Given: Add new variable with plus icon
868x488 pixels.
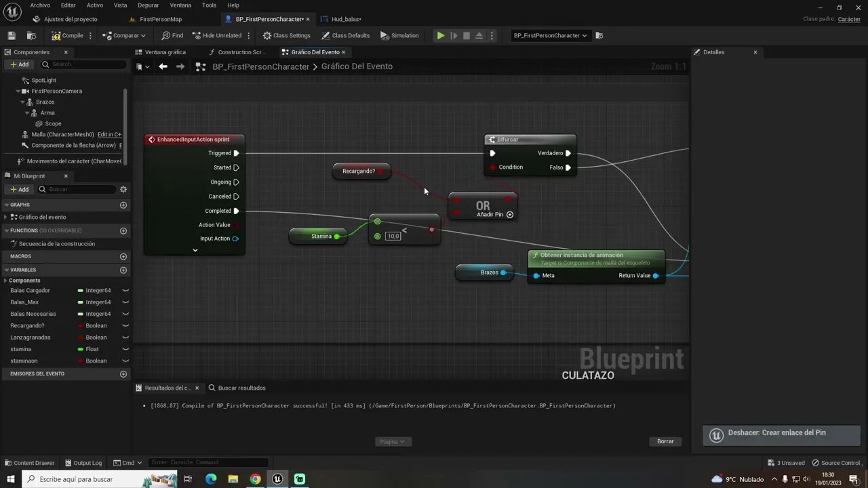Looking at the screenshot, I should tap(123, 270).
